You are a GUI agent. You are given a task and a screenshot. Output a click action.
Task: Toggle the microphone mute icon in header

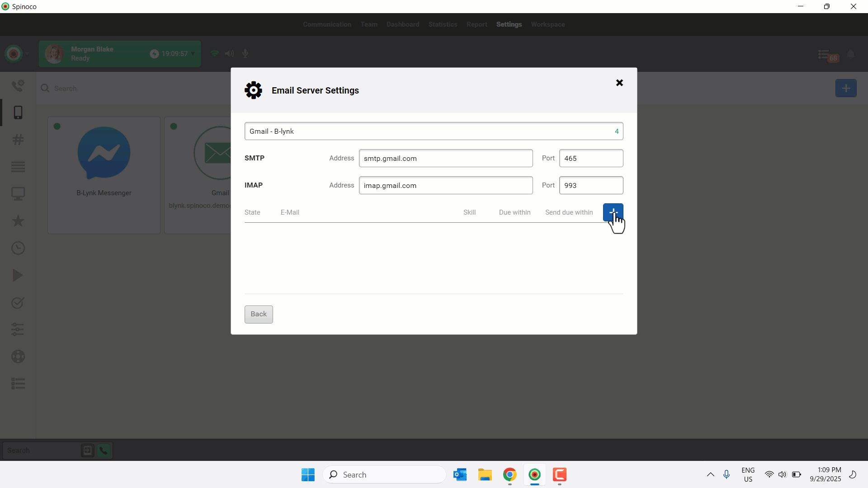(x=245, y=53)
